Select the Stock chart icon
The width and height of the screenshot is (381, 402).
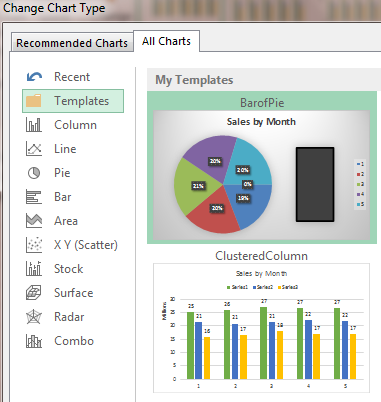coord(34,269)
